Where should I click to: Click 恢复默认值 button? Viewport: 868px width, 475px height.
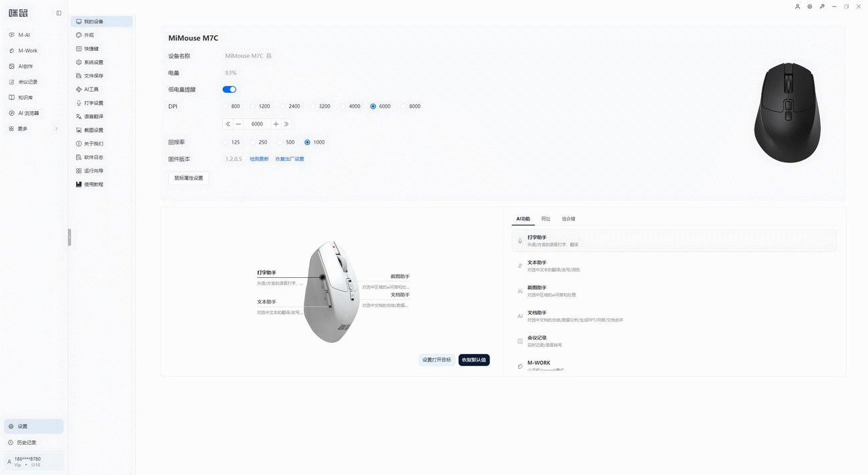pyautogui.click(x=474, y=360)
